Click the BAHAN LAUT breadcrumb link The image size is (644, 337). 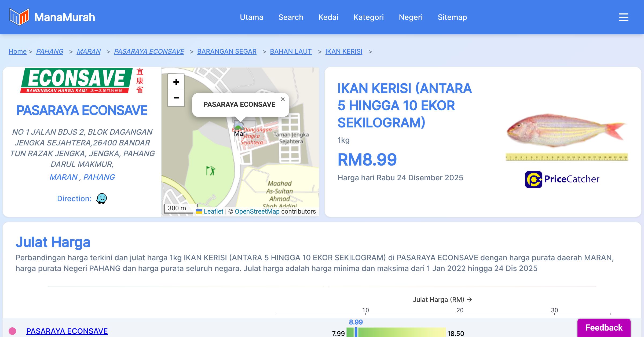point(291,51)
